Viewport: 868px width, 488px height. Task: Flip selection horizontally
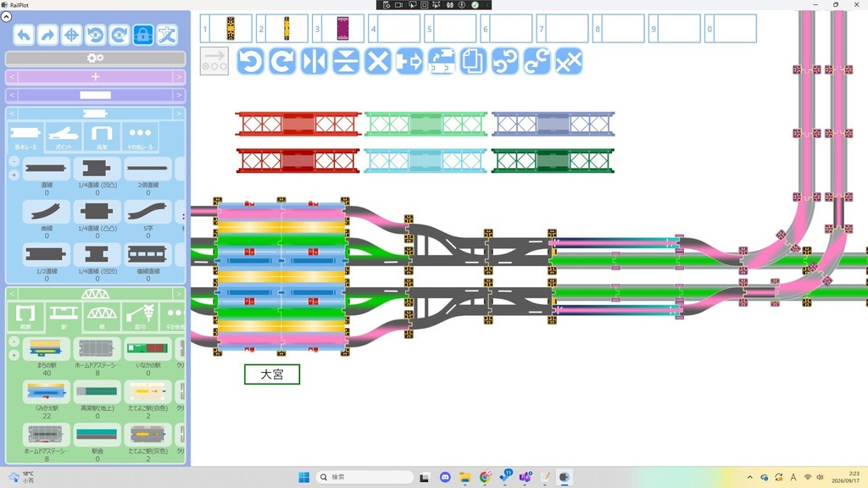[314, 61]
